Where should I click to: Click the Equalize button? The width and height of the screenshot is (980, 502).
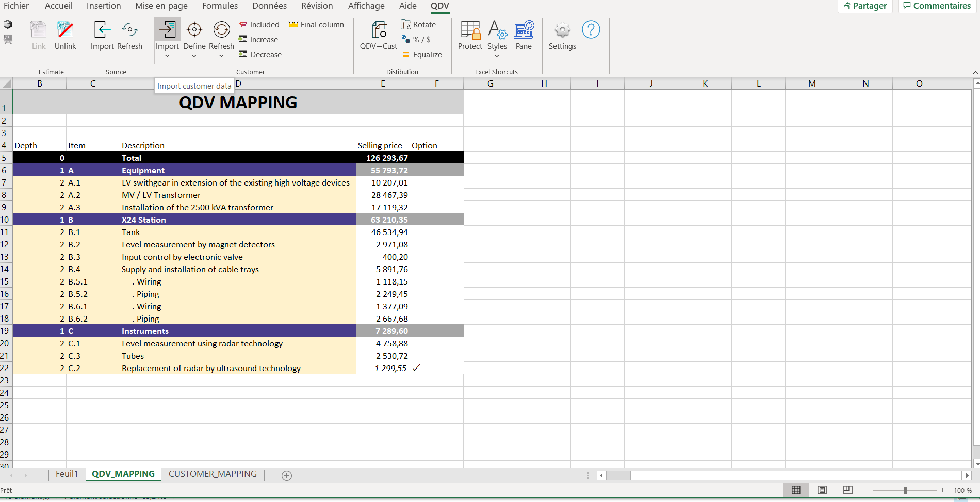pyautogui.click(x=422, y=54)
